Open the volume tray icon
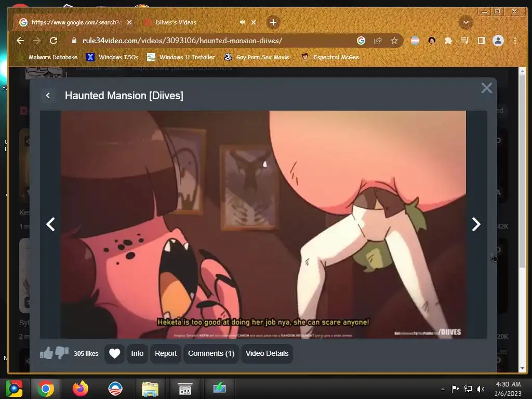The image size is (532, 399). pos(481,389)
